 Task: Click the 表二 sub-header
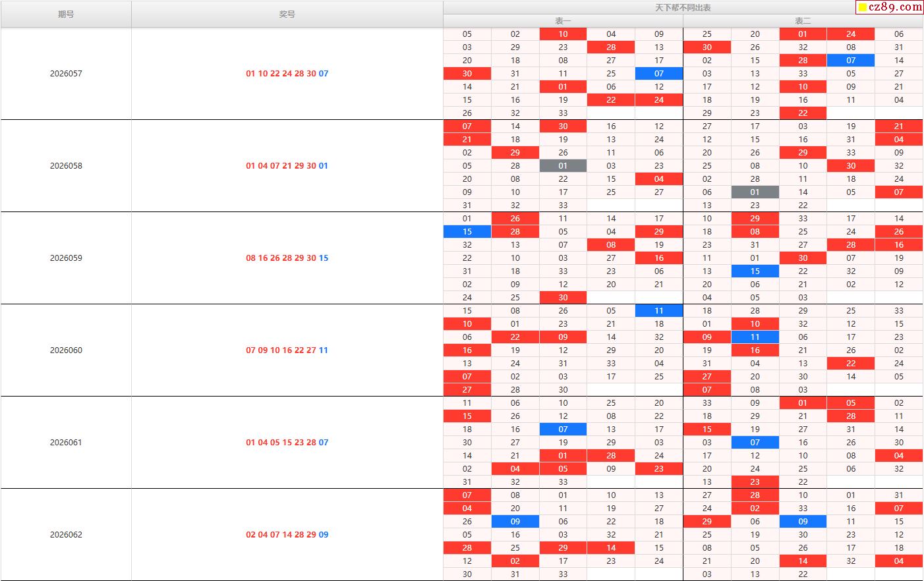pos(803,21)
